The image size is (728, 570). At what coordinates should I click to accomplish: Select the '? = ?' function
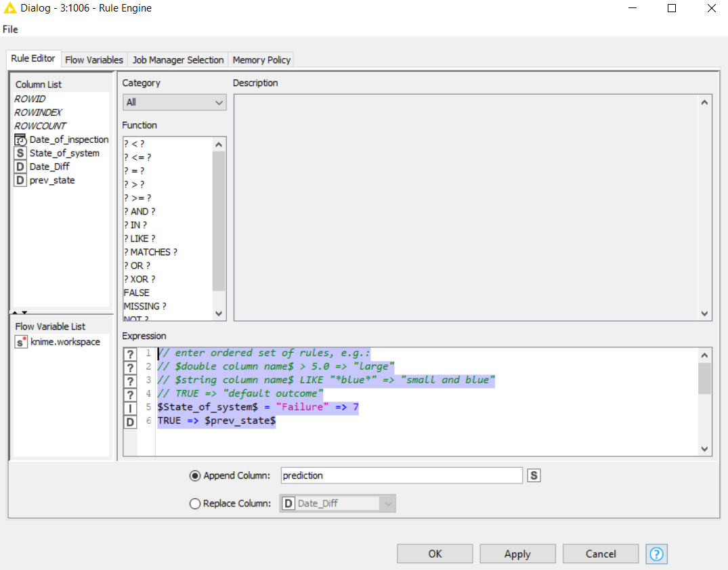134,171
